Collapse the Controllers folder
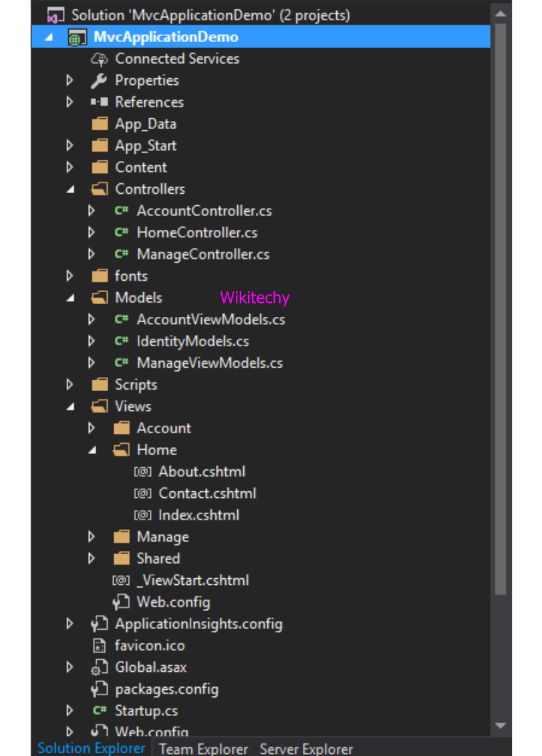 70,190
